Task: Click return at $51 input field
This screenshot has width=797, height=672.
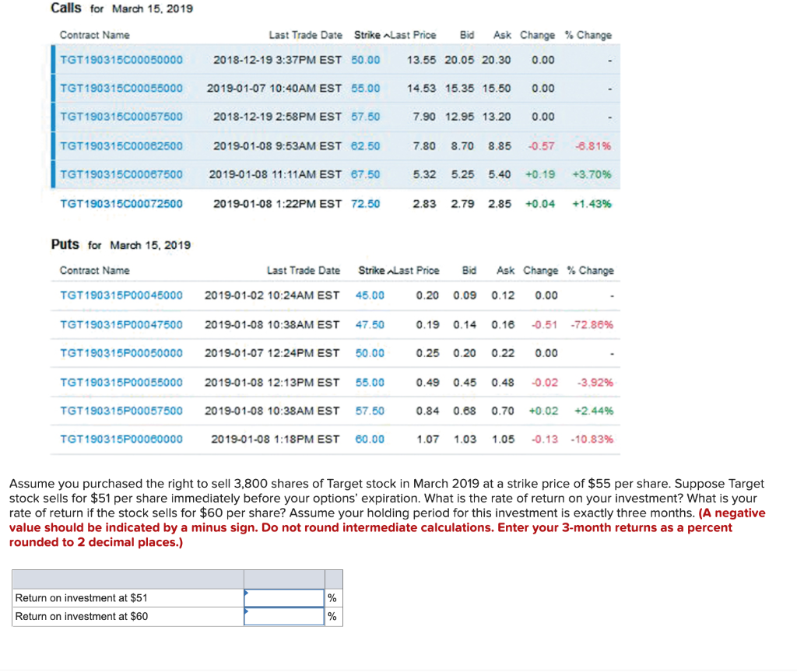Action: [x=283, y=597]
